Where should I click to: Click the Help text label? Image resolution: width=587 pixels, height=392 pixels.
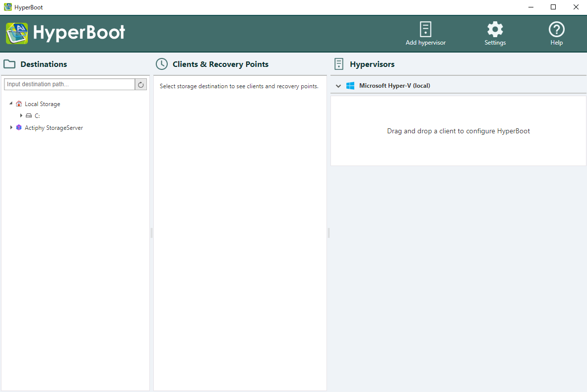[x=556, y=43]
